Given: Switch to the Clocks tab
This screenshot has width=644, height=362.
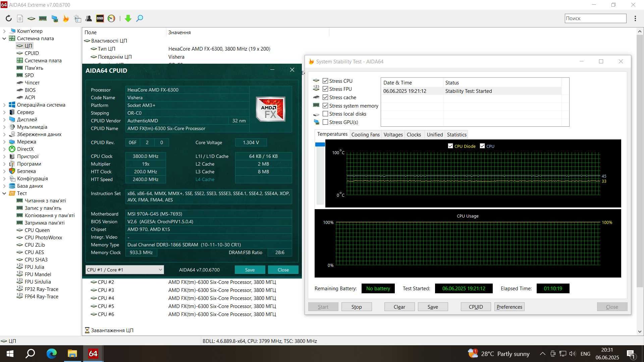Looking at the screenshot, I should click(x=414, y=134).
